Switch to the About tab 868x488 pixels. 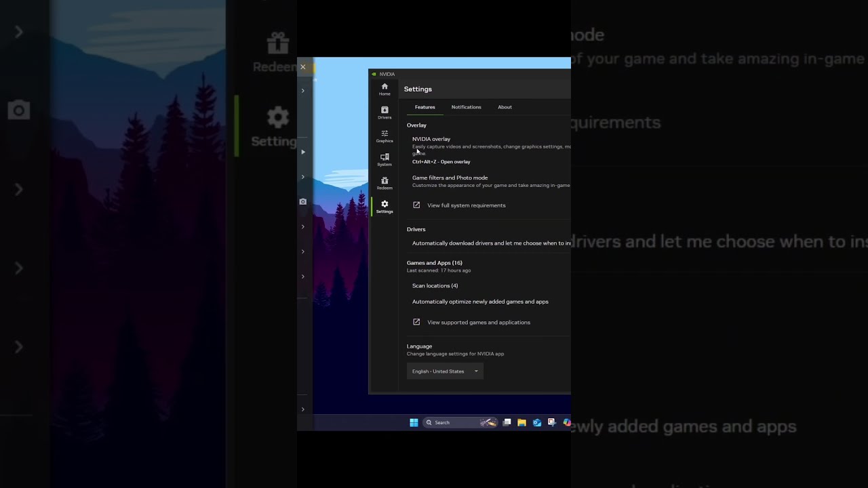[x=505, y=107]
